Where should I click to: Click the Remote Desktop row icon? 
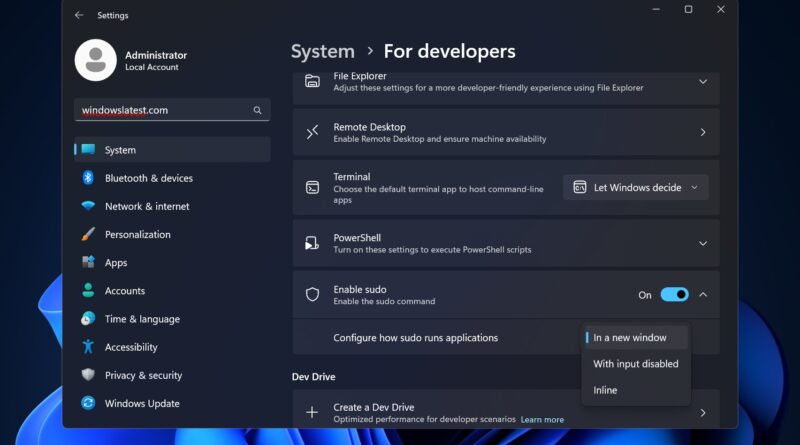(x=312, y=132)
